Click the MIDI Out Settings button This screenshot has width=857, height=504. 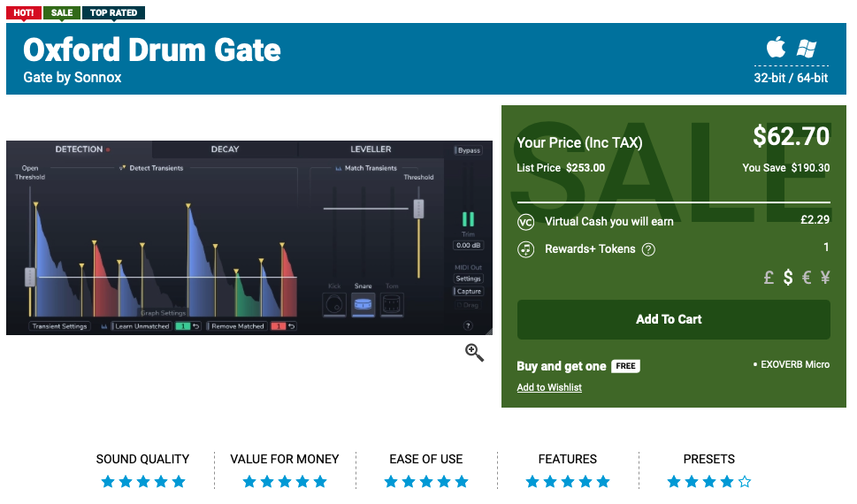tap(469, 279)
